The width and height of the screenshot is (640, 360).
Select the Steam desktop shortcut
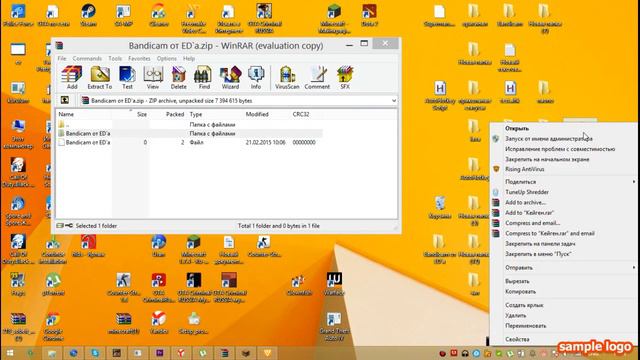(88, 16)
